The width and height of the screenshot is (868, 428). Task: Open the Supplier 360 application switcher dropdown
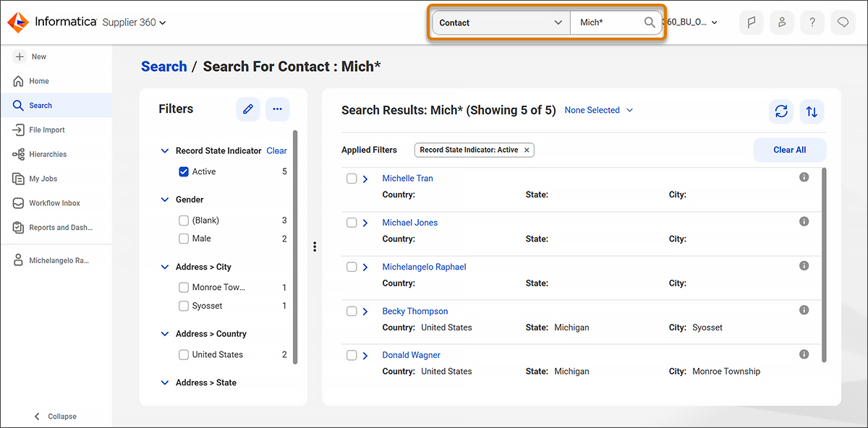tap(135, 22)
